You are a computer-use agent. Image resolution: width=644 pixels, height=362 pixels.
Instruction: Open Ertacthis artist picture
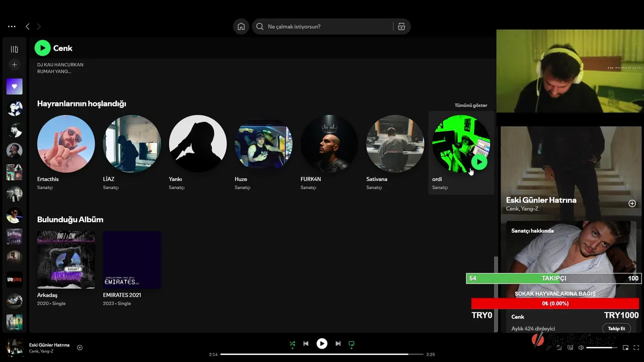coord(66,144)
